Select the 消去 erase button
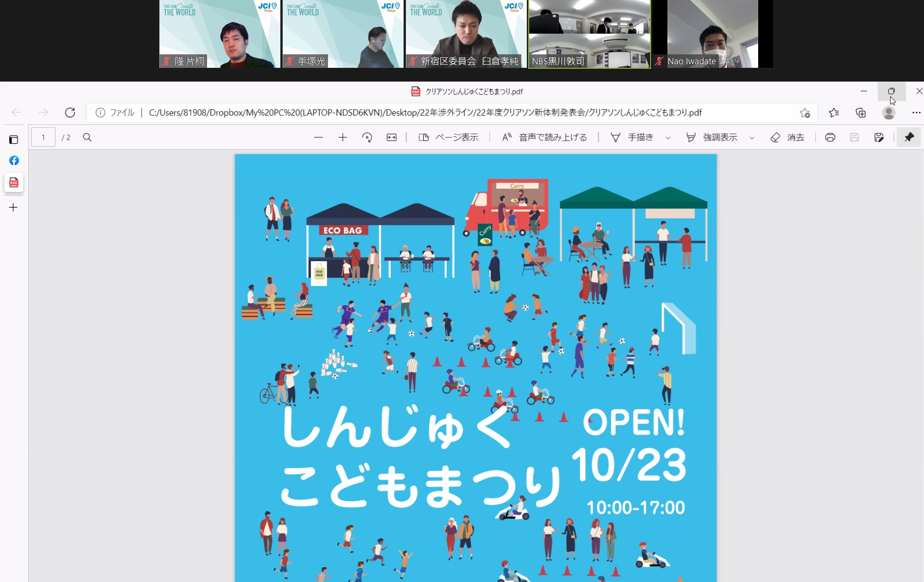 pyautogui.click(x=787, y=137)
